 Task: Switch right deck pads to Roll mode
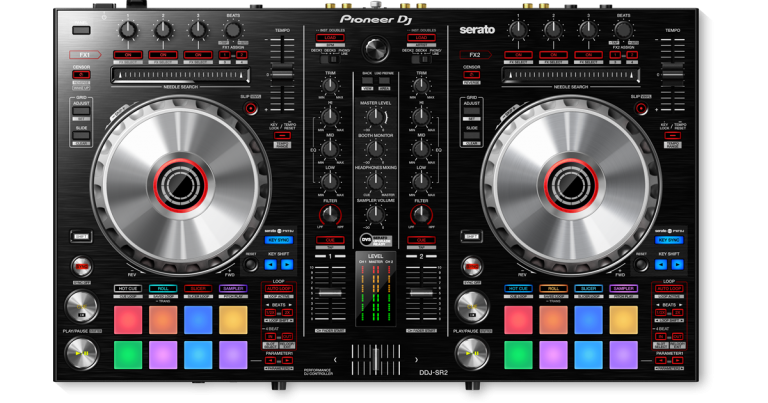coord(553,288)
